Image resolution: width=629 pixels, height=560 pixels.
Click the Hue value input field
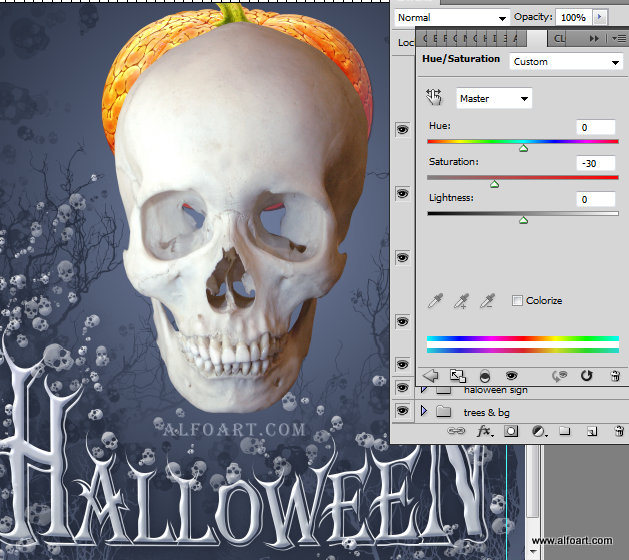(595, 127)
